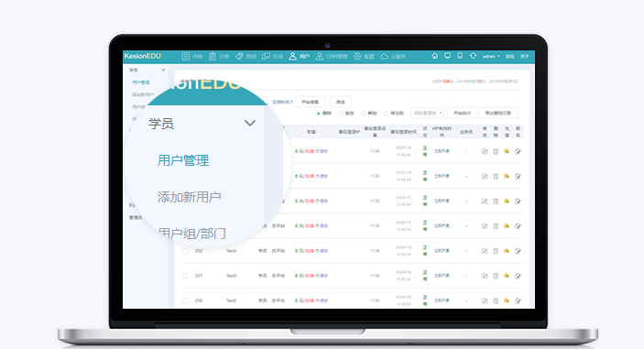Go to the home page icon
The image size is (644, 349).
click(434, 56)
